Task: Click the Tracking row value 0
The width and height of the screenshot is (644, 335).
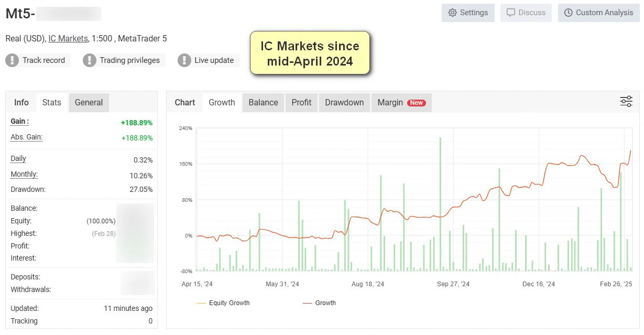Action: tap(150, 321)
